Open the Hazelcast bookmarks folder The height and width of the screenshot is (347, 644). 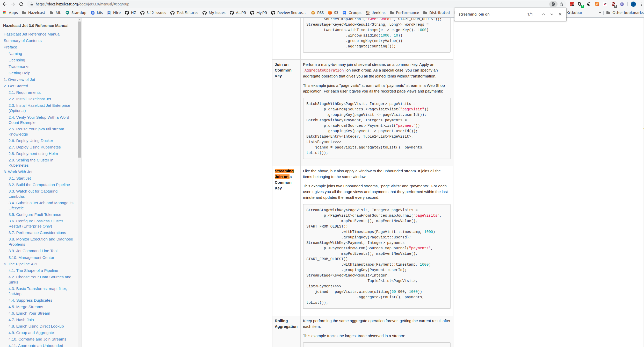click(34, 13)
